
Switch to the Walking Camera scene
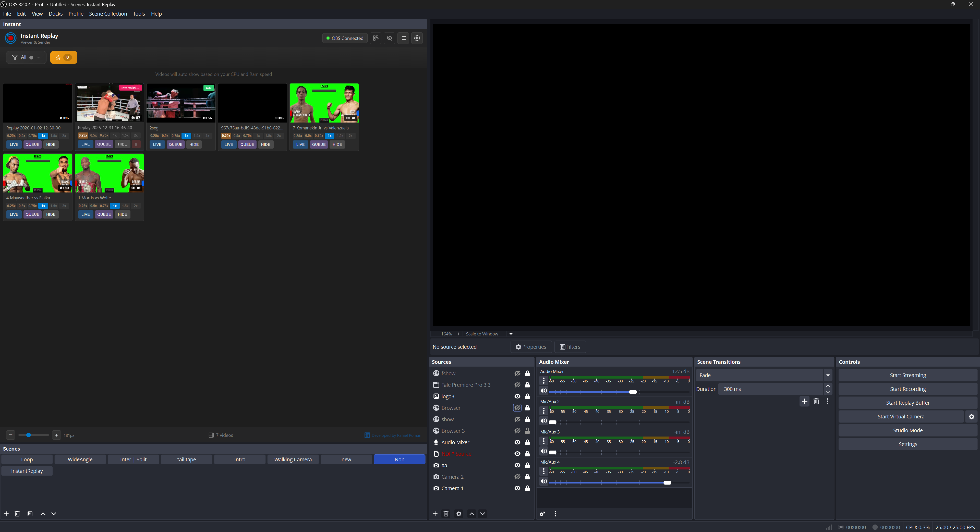[293, 459]
